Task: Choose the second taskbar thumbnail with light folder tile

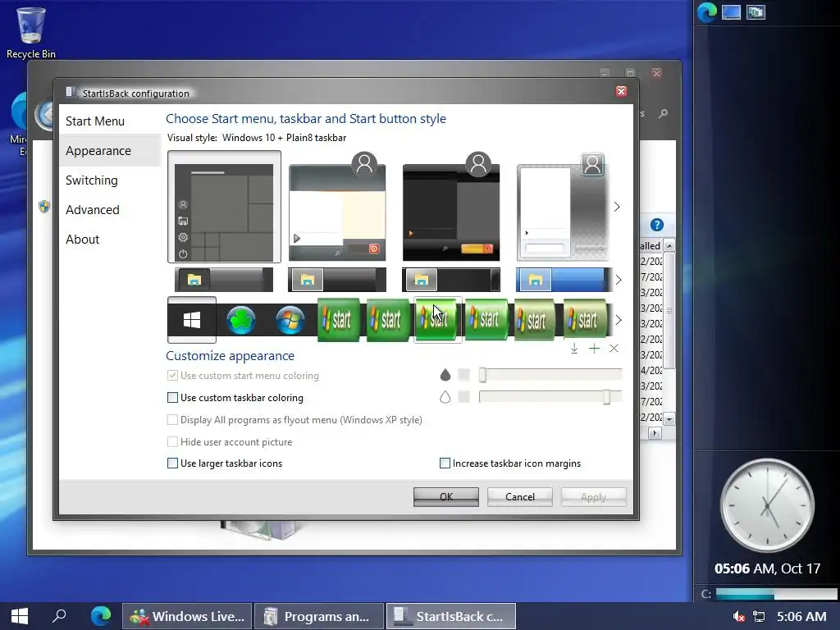Action: coord(337,280)
